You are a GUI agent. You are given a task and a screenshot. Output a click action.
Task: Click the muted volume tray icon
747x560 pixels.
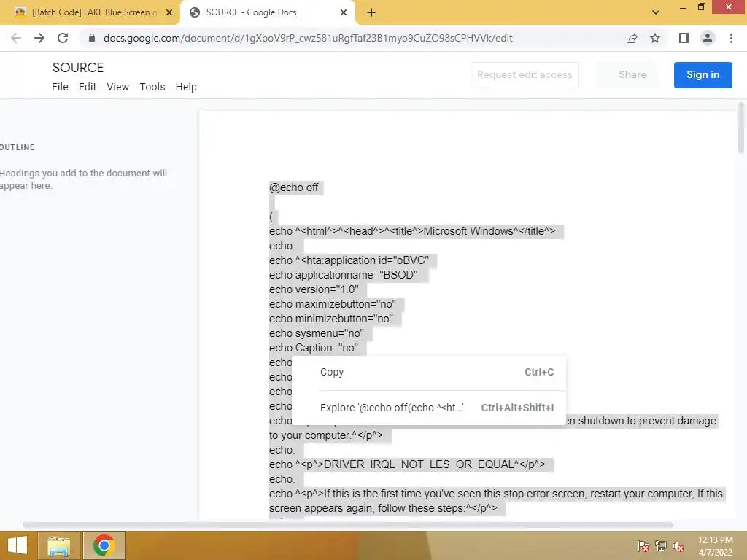pos(678,546)
